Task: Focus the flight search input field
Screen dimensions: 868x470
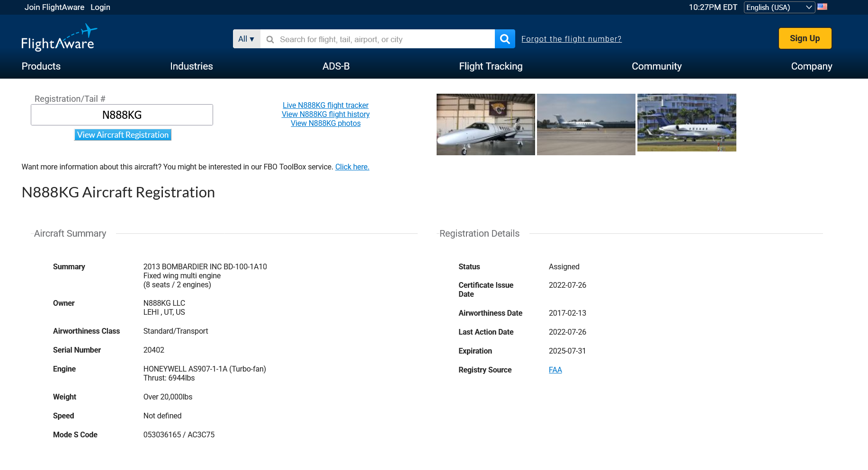Action: (x=377, y=39)
